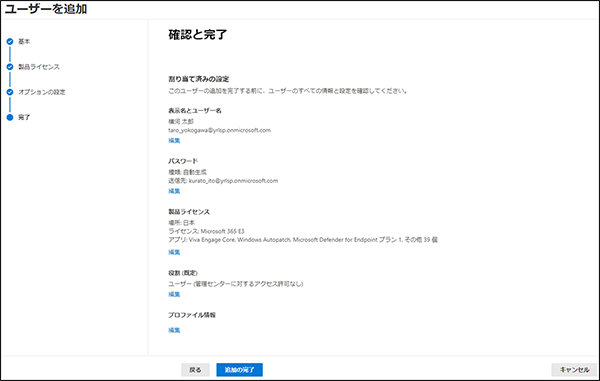
Task: Click the 確認と完了 heading
Action: pyautogui.click(x=198, y=34)
